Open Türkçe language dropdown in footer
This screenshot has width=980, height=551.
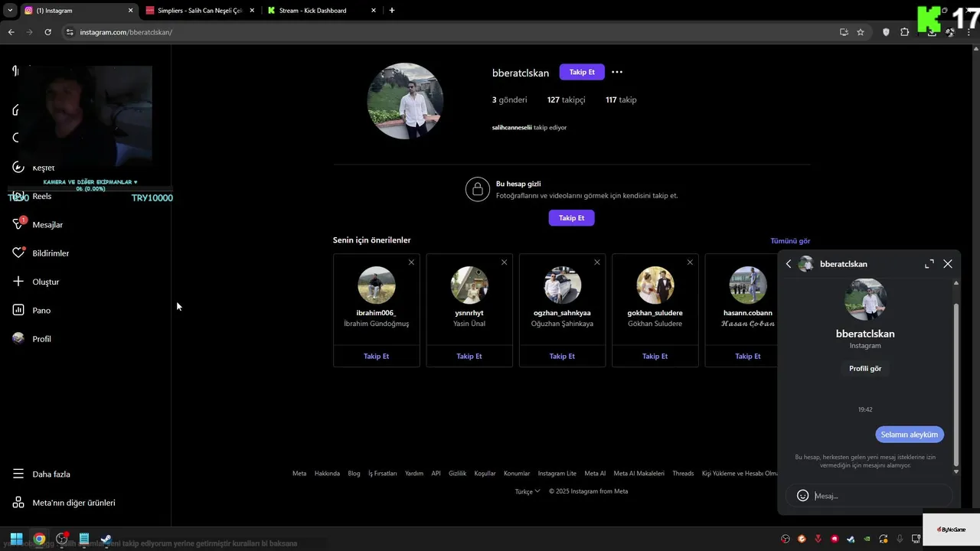[x=528, y=491]
